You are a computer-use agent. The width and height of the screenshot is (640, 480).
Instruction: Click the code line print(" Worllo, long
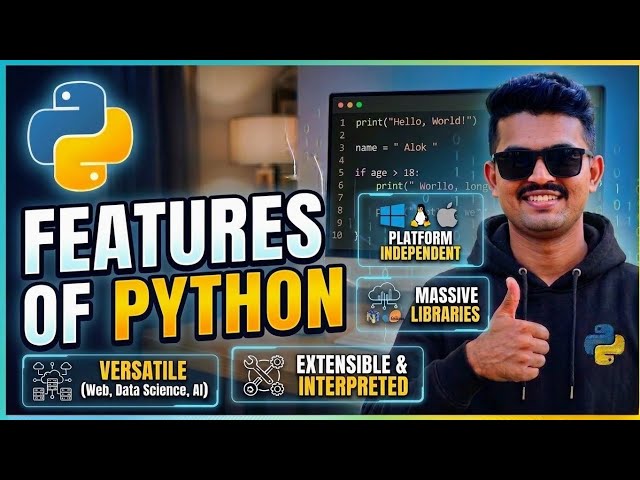coord(433,186)
